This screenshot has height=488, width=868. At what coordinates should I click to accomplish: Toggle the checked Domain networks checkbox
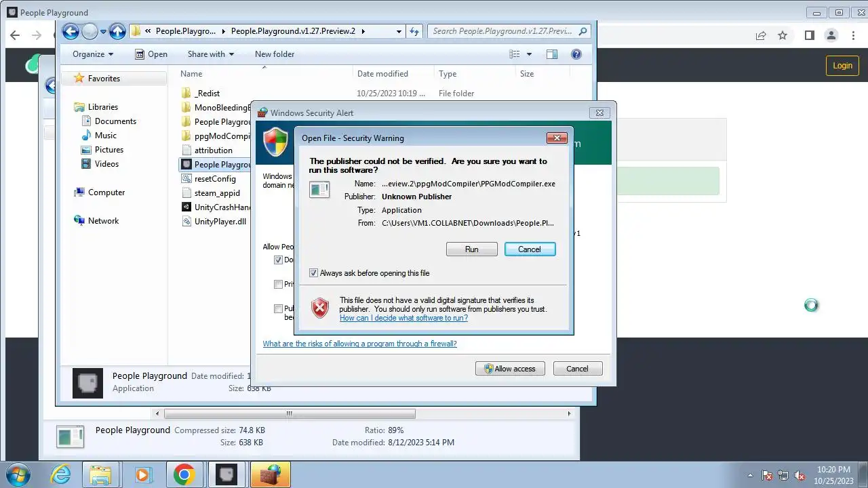point(278,260)
